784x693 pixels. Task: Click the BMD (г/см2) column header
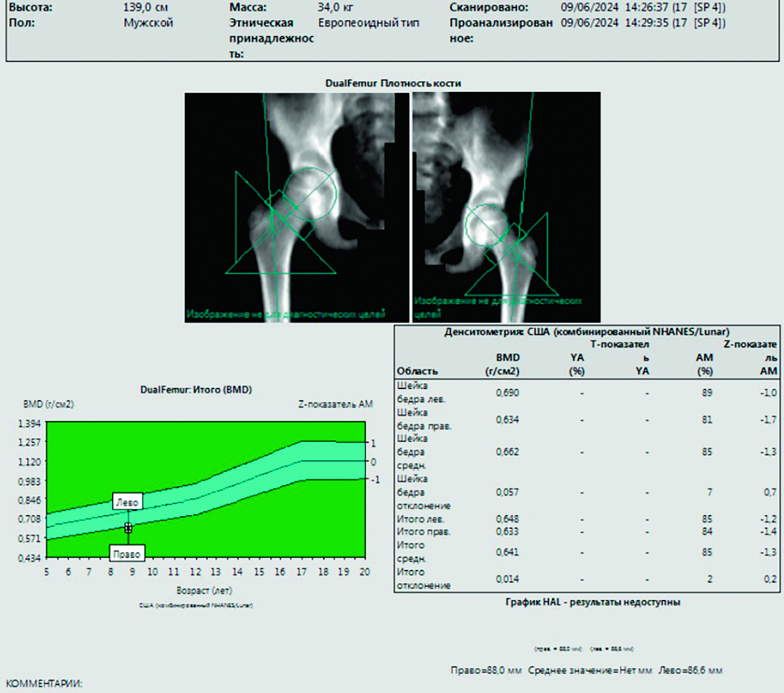click(503, 364)
